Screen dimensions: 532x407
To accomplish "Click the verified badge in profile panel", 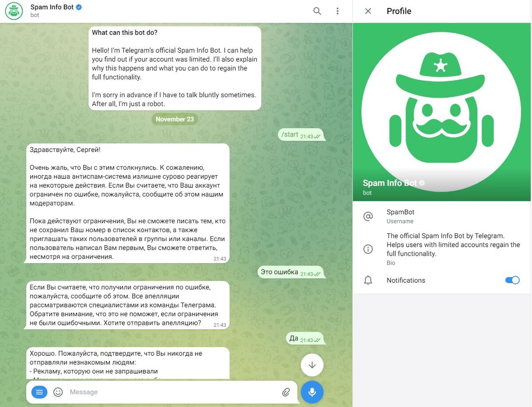I will click(422, 183).
